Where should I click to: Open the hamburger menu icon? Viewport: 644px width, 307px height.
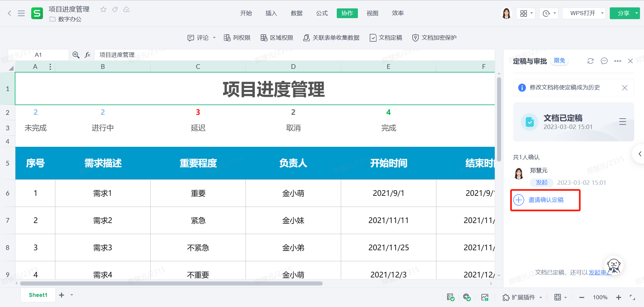[x=21, y=13]
